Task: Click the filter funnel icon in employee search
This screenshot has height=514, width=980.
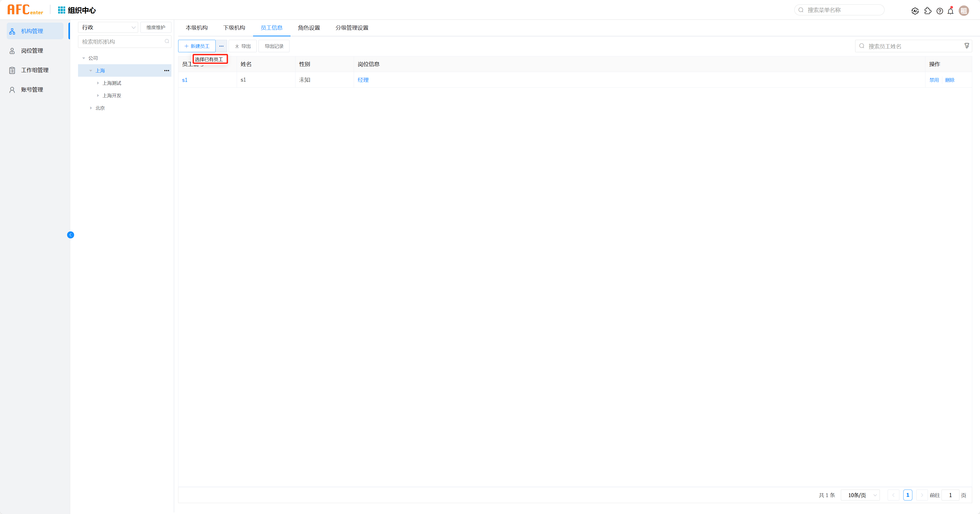Action: [x=967, y=46]
